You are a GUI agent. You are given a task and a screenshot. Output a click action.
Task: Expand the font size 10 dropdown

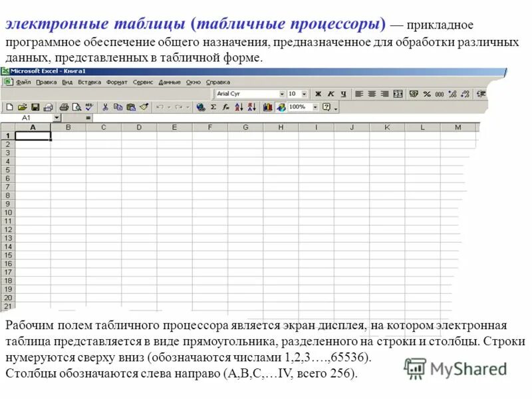tap(305, 94)
